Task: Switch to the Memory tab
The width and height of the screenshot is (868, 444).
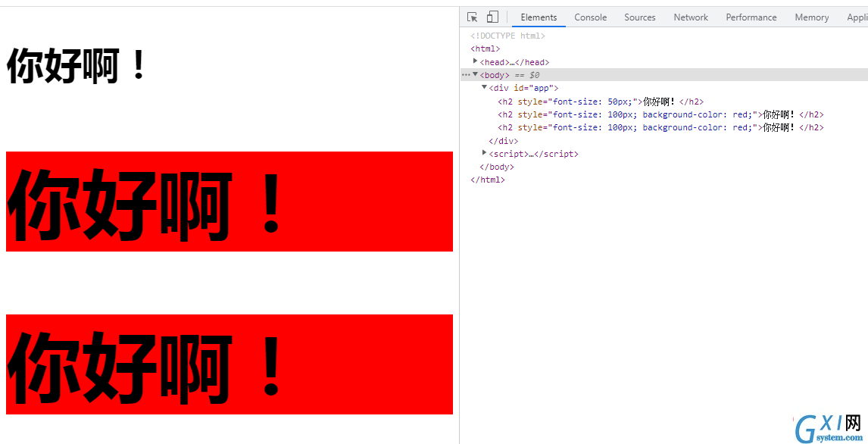Action: coord(811,17)
